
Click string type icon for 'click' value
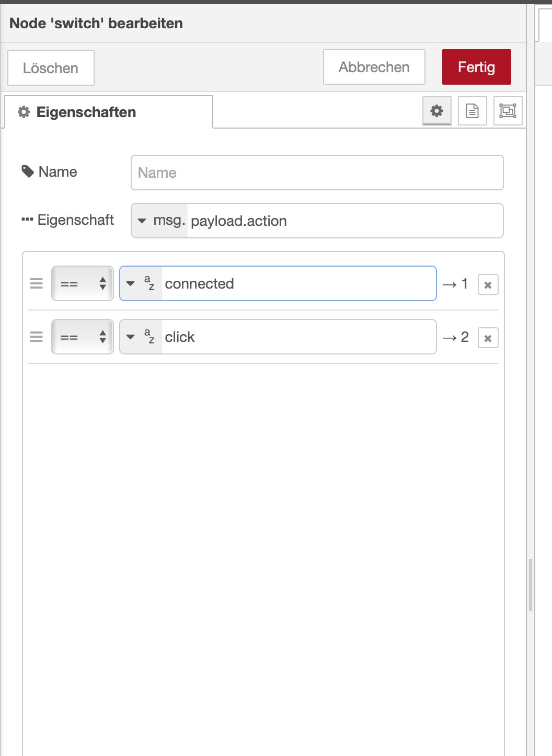(149, 337)
